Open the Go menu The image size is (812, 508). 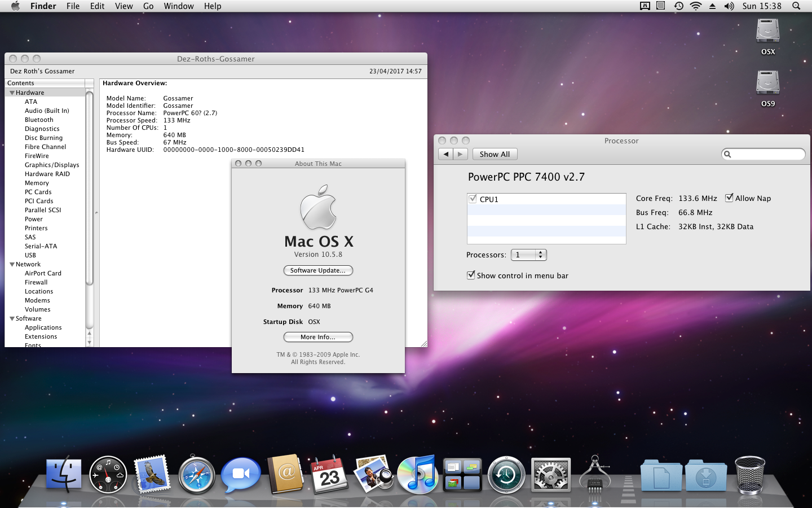pyautogui.click(x=148, y=6)
